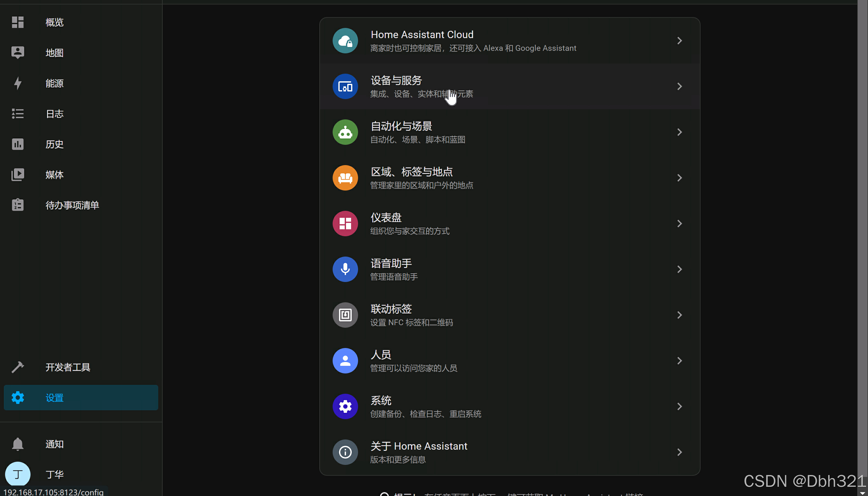Click the 开发者工具 hammer icon
Viewport: 868px width, 496px height.
pos(18,367)
